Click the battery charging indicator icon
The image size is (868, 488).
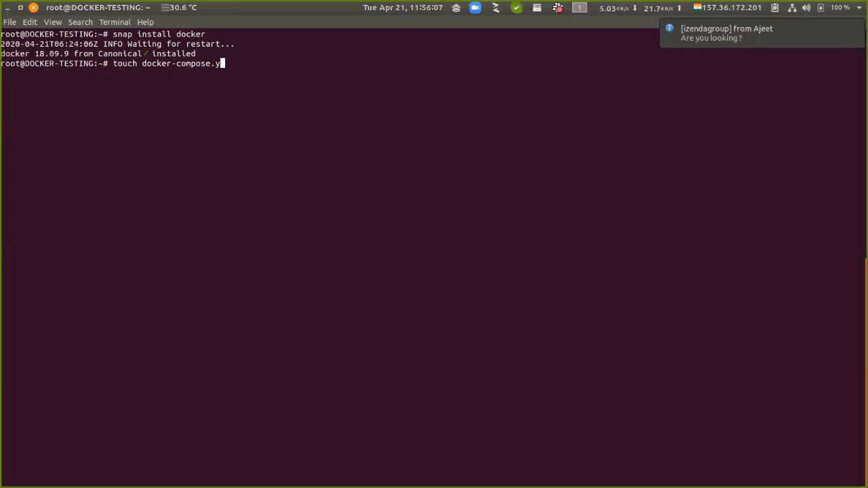(x=821, y=7)
